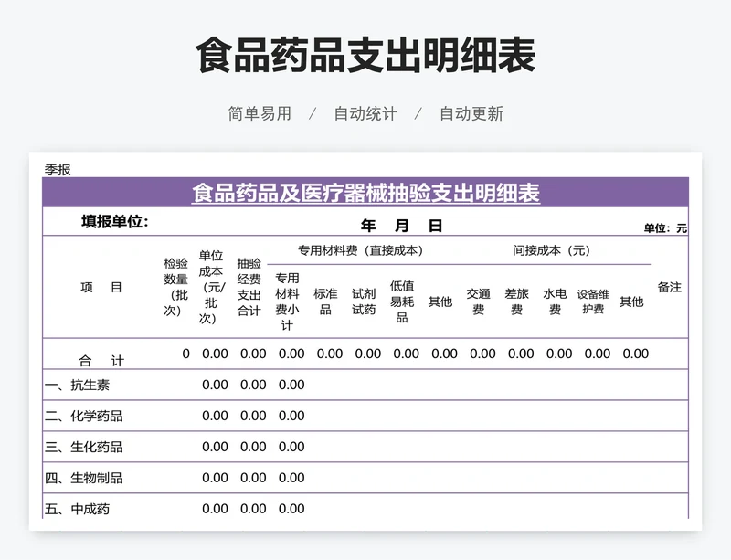Select the 季报 cell above the table
The image size is (731, 560).
point(58,169)
